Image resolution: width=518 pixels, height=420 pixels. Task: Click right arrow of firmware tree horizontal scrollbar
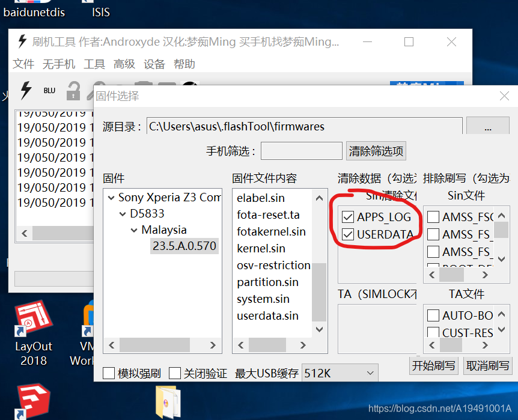(213, 345)
